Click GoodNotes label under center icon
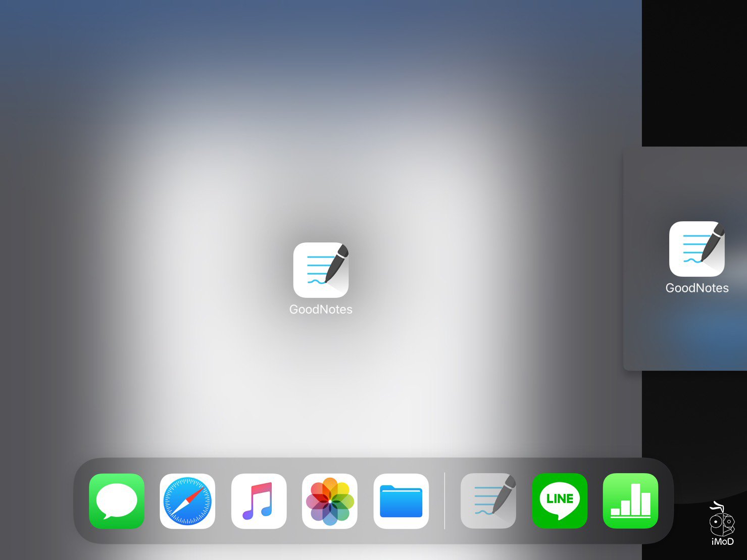This screenshot has height=560, width=747. [321, 310]
